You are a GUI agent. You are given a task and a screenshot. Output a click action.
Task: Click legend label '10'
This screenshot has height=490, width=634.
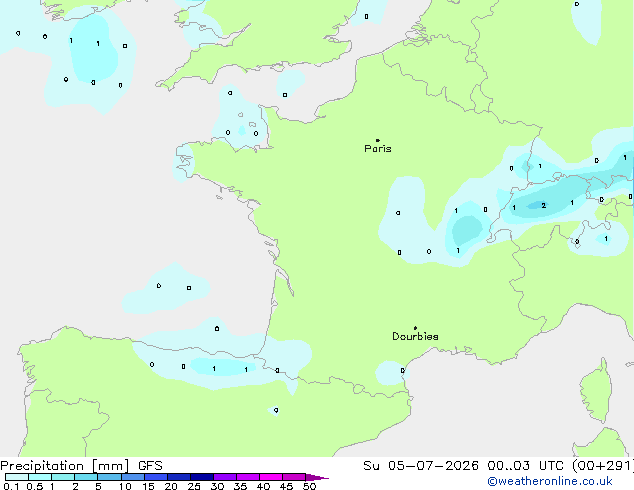125,486
